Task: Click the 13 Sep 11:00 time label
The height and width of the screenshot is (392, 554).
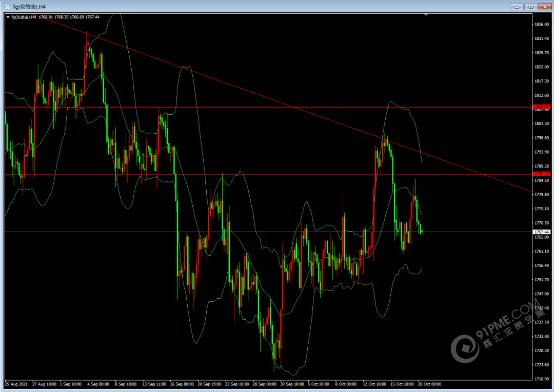Action: 154,384
